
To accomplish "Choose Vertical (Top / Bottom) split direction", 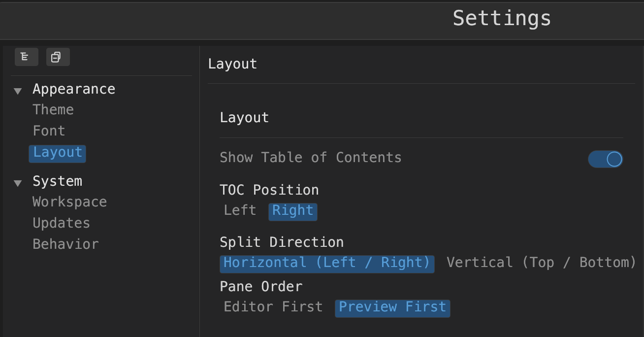I will pyautogui.click(x=541, y=263).
